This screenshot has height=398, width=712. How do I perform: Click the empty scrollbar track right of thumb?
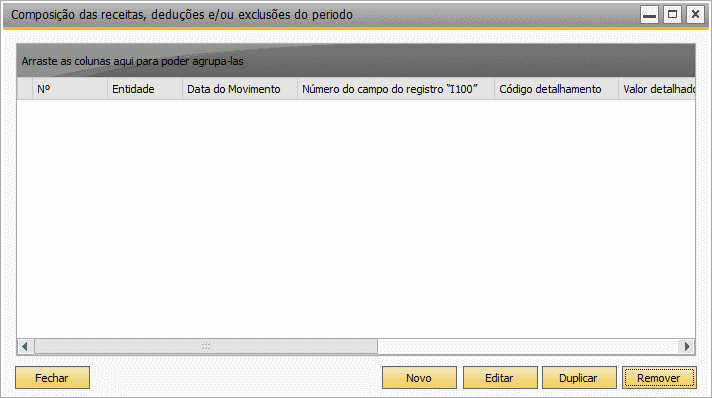point(528,346)
